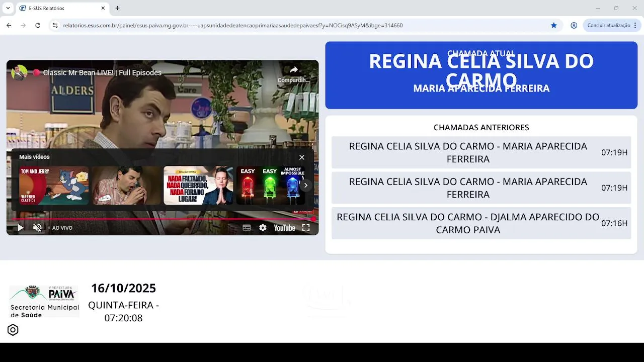644x362 pixels.
Task: Open Classic Mr Bean LIVE title link
Action: 102,73
